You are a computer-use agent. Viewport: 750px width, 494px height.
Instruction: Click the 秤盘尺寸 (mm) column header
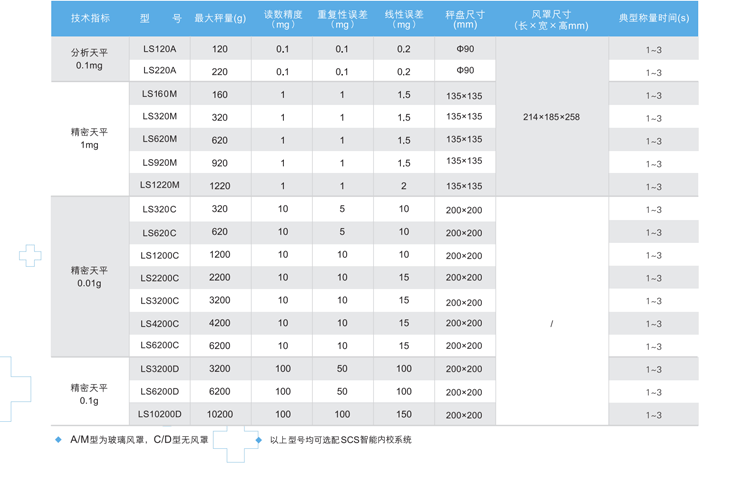(464, 19)
